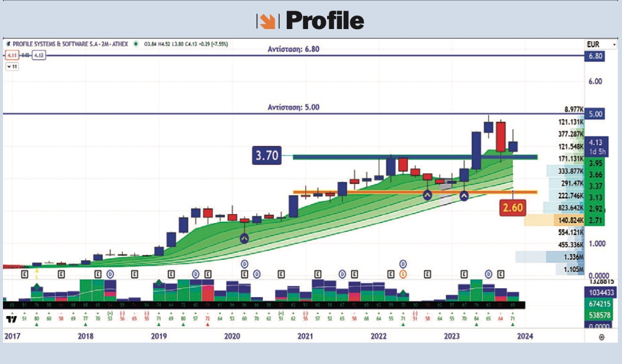622x364 pixels.
Task: Click the 1034433 volume value tag
Action: [x=601, y=293]
